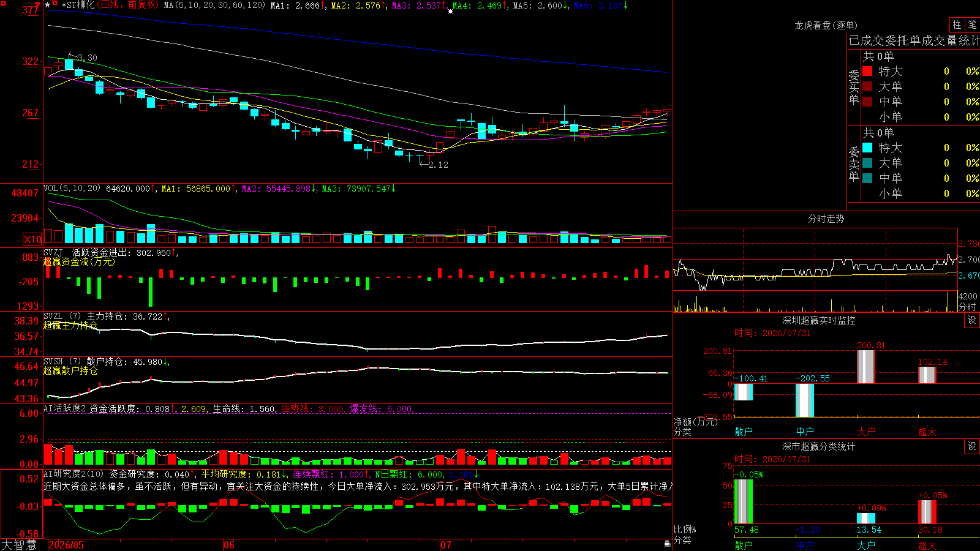Click the 大智慧 logo at bottom-left
The height and width of the screenshot is (551, 980).
(19, 545)
